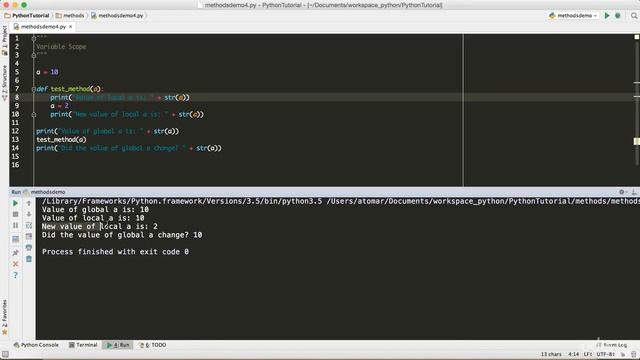This screenshot has height=360, width=640.
Task: Click the print console output icon
Action: (29, 248)
